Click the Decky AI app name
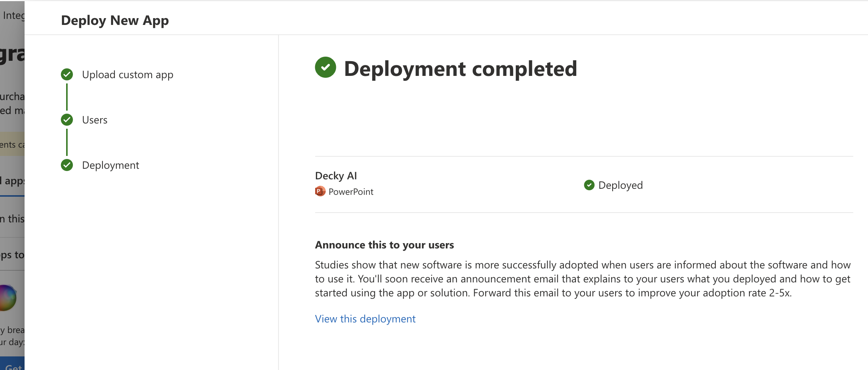The image size is (868, 370). [x=336, y=176]
